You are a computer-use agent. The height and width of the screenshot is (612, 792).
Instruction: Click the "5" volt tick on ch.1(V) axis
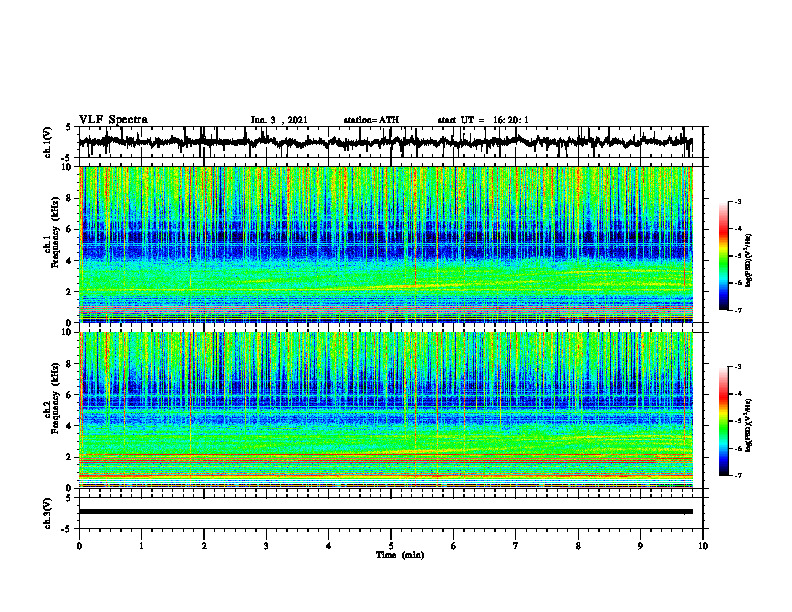coord(68,127)
